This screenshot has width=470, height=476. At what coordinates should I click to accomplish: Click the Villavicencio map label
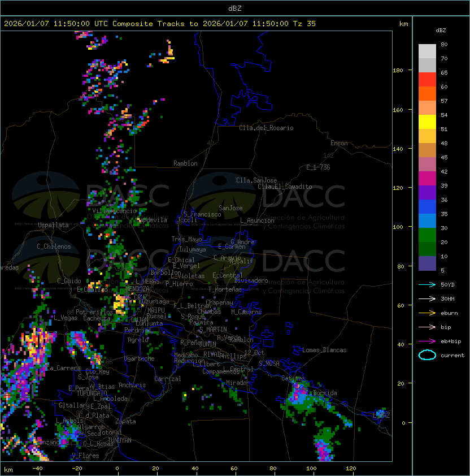[x=114, y=211]
